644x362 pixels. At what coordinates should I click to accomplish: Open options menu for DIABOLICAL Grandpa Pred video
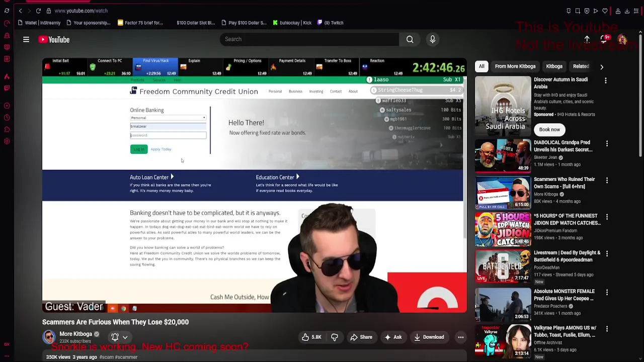(x=607, y=144)
